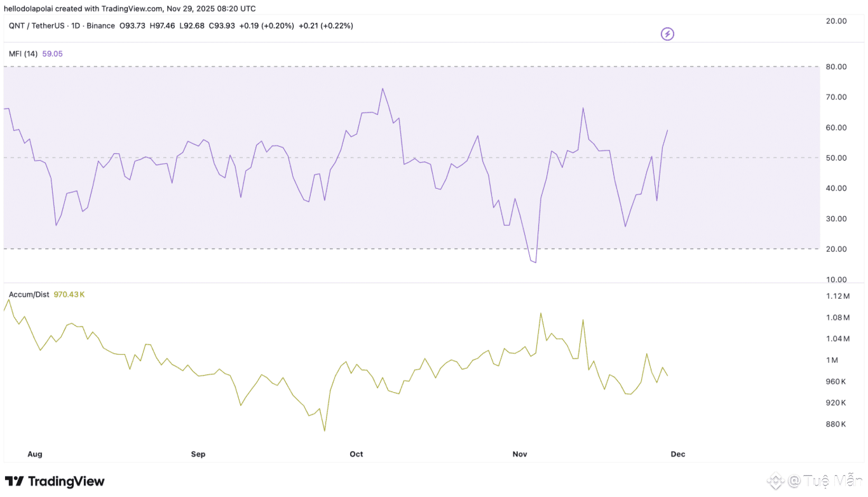The width and height of the screenshot is (868, 497).
Task: Click the 20.00 oversold level on MFI scale
Action: pos(836,249)
